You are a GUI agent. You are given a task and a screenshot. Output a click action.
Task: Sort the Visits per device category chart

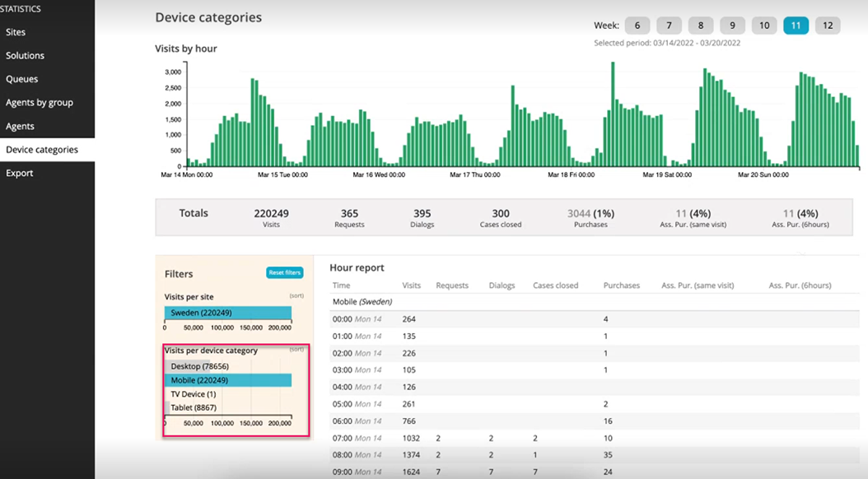pyautogui.click(x=296, y=349)
